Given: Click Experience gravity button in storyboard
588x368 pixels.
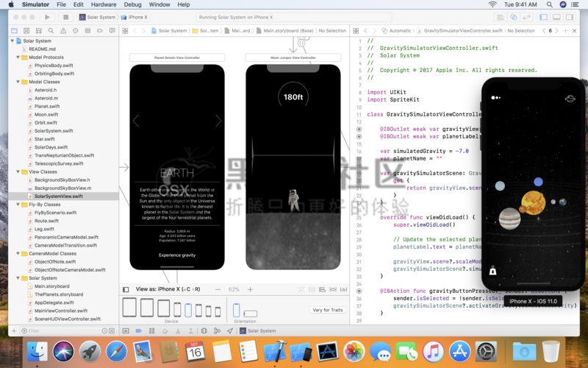Looking at the screenshot, I should point(177,255).
